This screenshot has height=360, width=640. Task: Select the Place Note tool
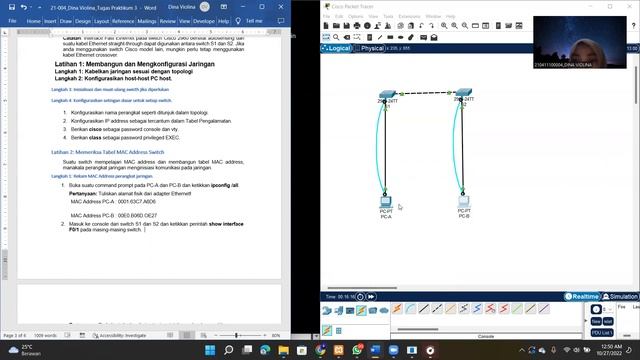coord(369,38)
